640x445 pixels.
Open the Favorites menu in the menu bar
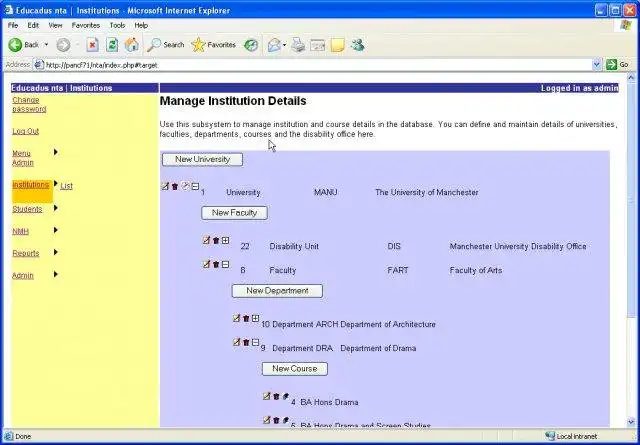[86, 25]
